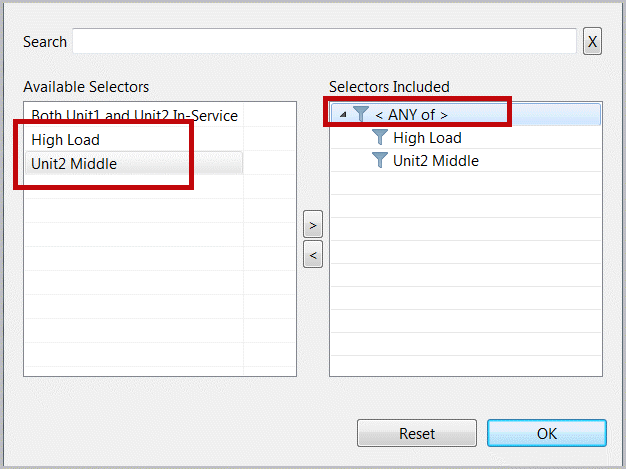Collapse the ANY of group triangle
Viewport: 626px width, 469px height.
point(343,115)
